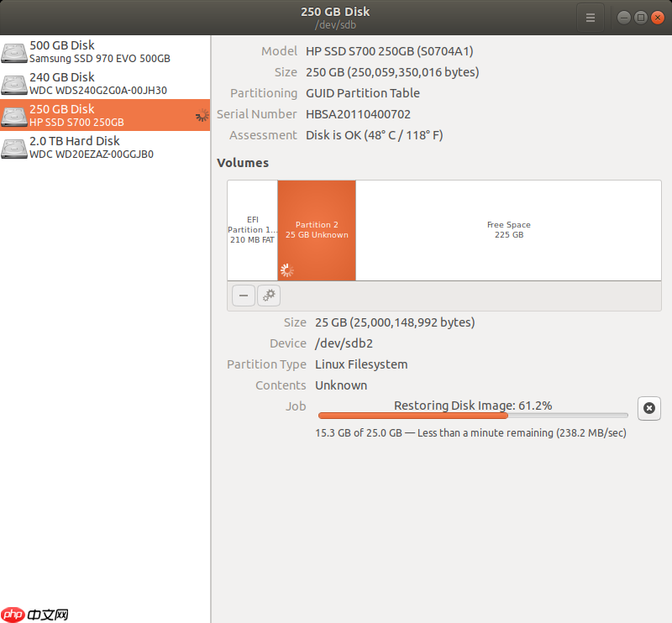Select the Partition 2 25 GB Unknown volume
Image resolution: width=672 pixels, height=623 pixels.
click(317, 231)
